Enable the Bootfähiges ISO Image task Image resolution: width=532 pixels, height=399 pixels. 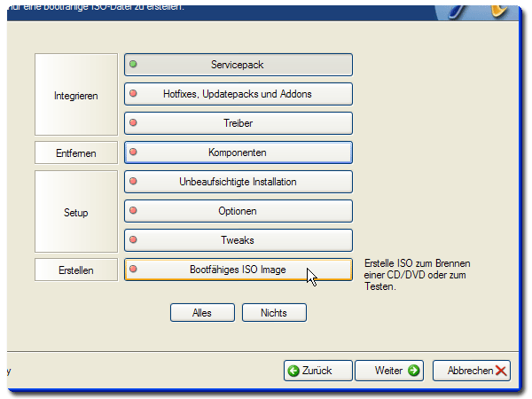[x=238, y=270]
